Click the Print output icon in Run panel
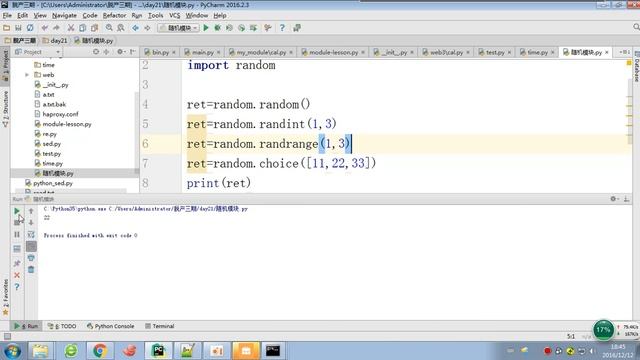The width and height of the screenshot is (640, 360). pos(31,258)
